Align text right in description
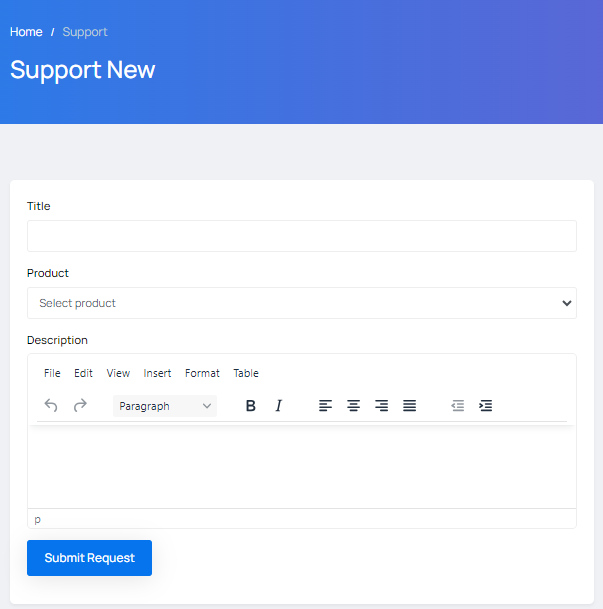This screenshot has height=609, width=603. pyautogui.click(x=381, y=406)
